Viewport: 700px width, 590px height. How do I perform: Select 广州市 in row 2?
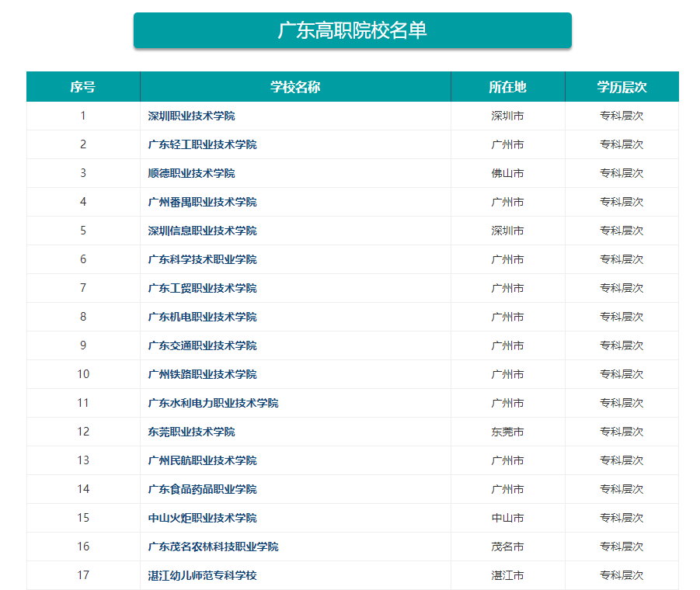(x=507, y=144)
